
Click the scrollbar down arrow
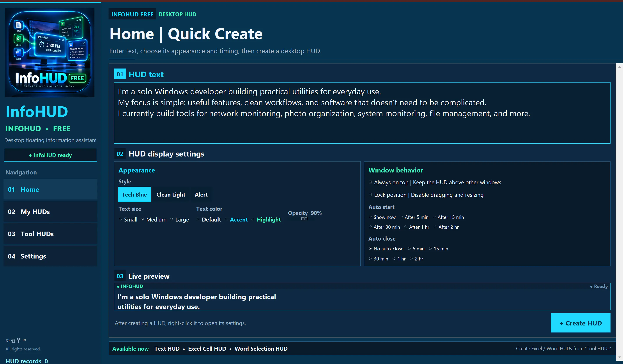pyautogui.click(x=619, y=358)
